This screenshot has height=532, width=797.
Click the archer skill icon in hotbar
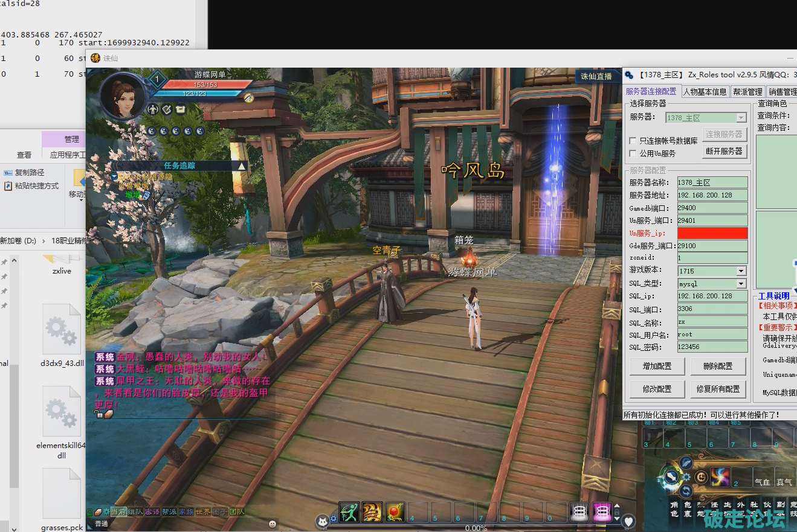[x=349, y=512]
